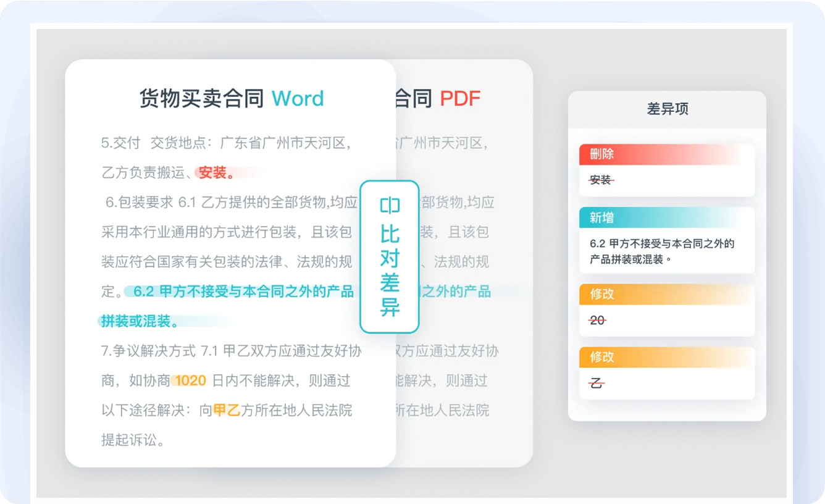Click the struck-through 安装 deleted item
825x504 pixels.
601,180
